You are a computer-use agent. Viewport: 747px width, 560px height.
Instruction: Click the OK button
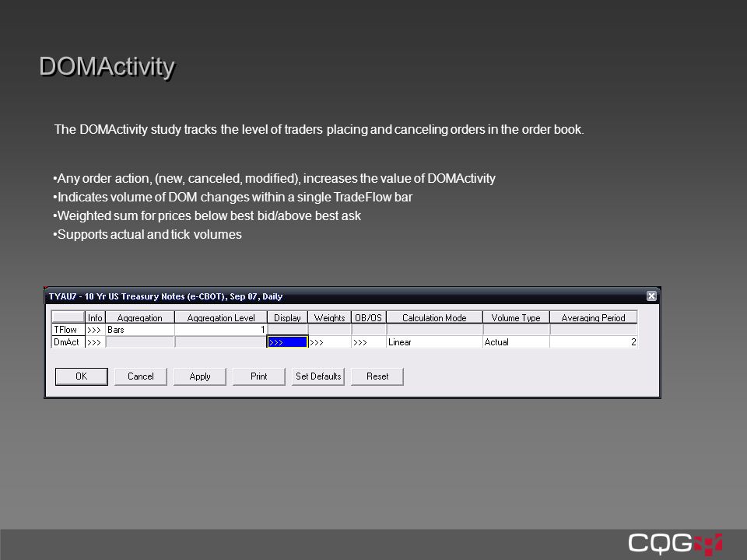pos(82,376)
